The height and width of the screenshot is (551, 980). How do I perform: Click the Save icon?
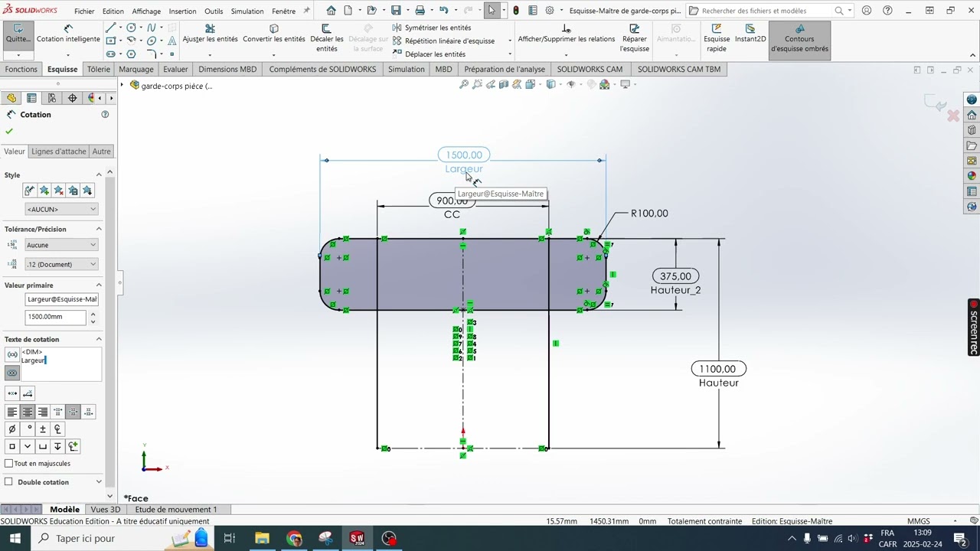pos(396,11)
